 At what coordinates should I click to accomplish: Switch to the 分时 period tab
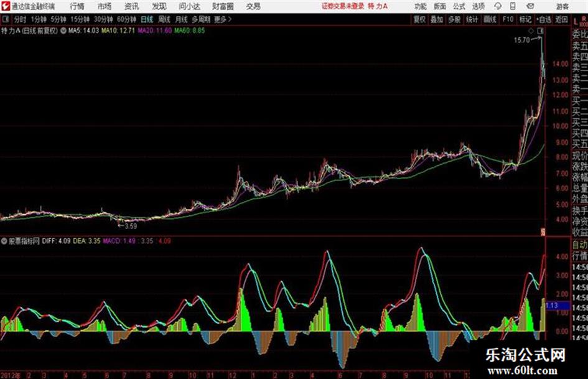pos(21,19)
